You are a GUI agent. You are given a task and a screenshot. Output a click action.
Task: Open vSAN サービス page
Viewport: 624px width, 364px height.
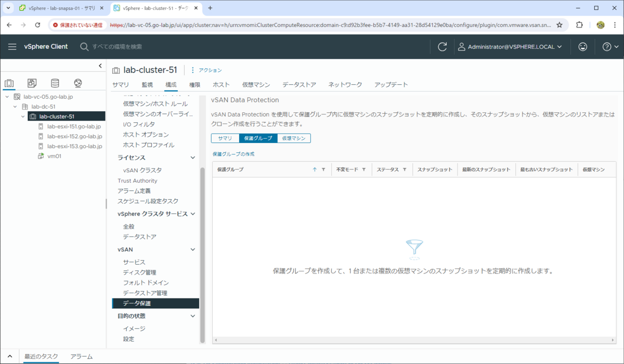coord(134,262)
